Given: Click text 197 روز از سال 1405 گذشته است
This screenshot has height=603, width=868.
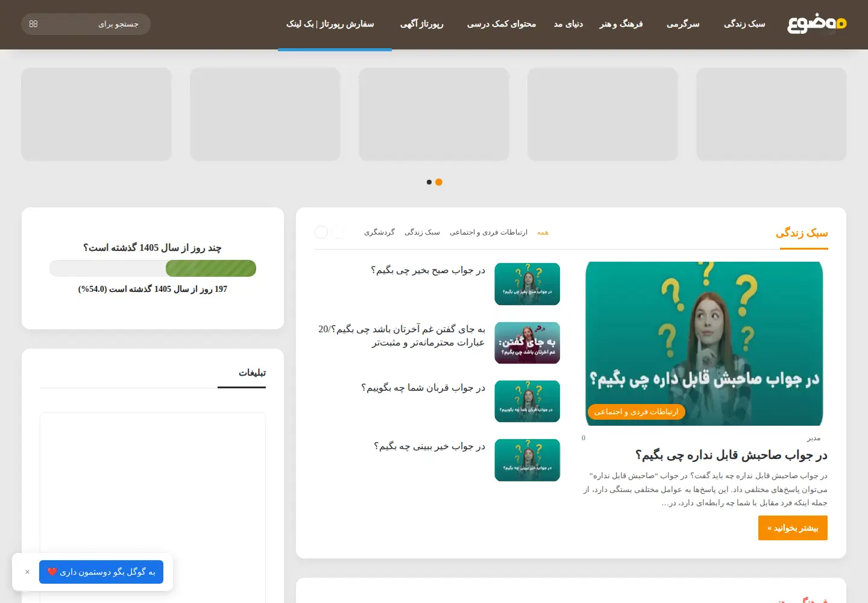Looking at the screenshot, I should click(153, 289).
